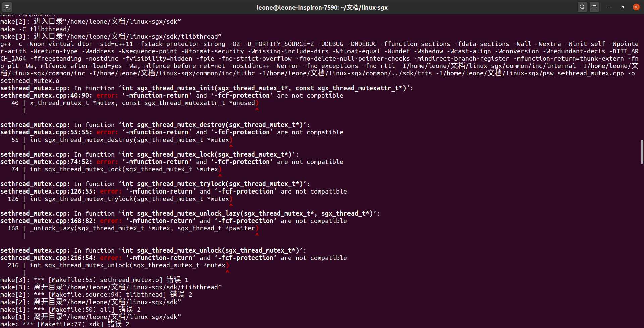Close the terminal window
Screen dimensions: 644x328
[636, 7]
